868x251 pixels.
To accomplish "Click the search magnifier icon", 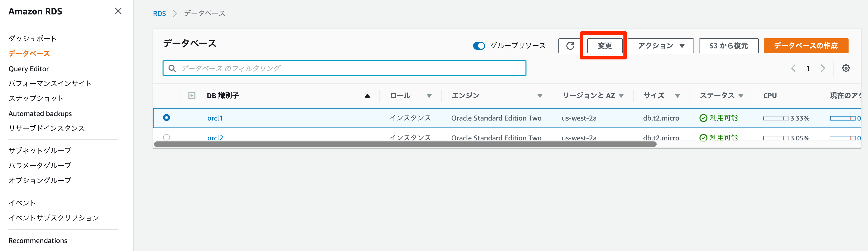I will [x=172, y=68].
